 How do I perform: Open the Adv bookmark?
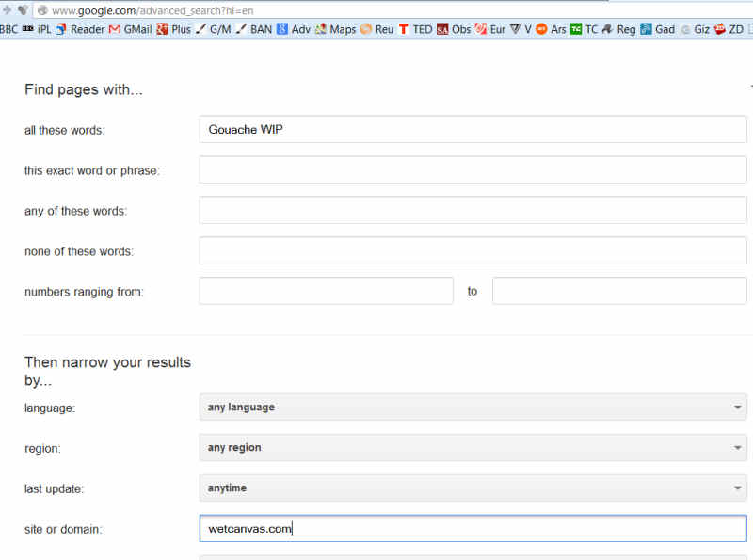click(294, 30)
